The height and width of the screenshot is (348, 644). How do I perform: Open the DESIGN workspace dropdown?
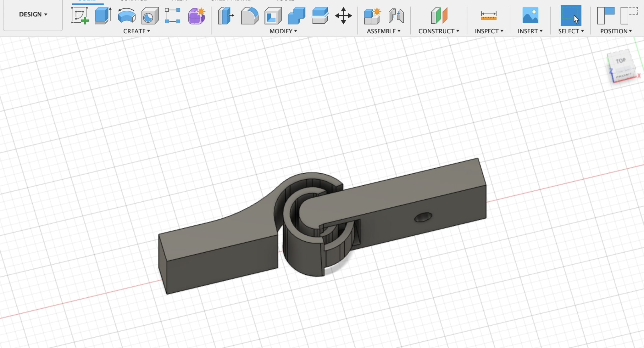(33, 14)
